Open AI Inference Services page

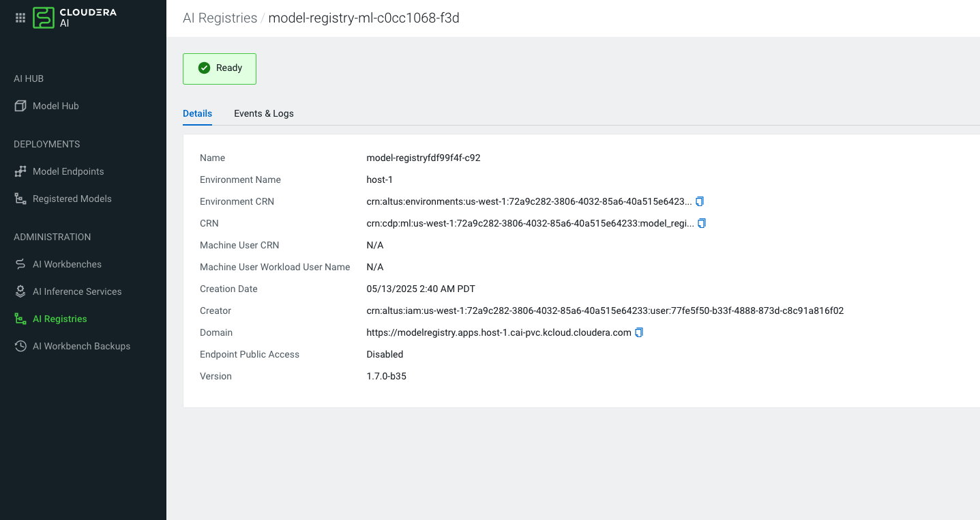coord(77,291)
